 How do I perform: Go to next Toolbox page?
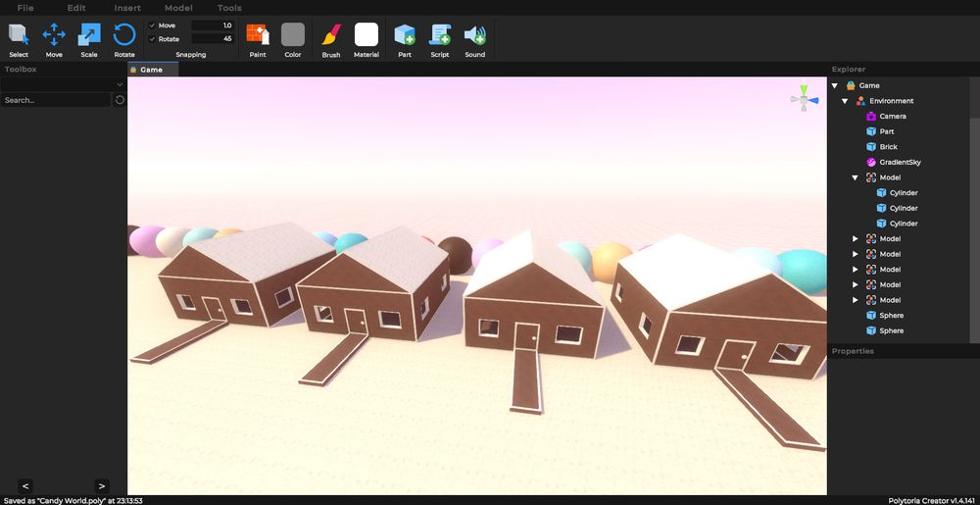tap(102, 485)
